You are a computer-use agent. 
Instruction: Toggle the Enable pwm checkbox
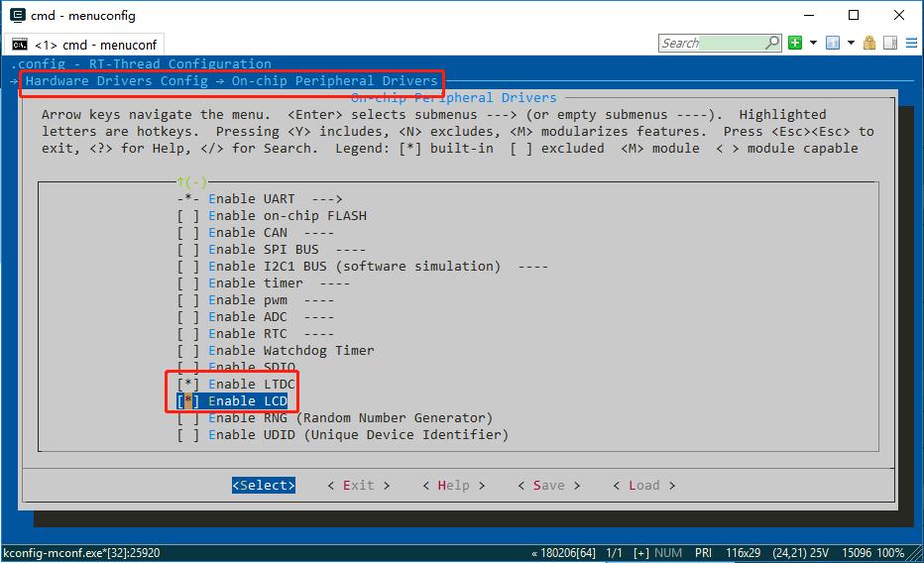(x=188, y=300)
